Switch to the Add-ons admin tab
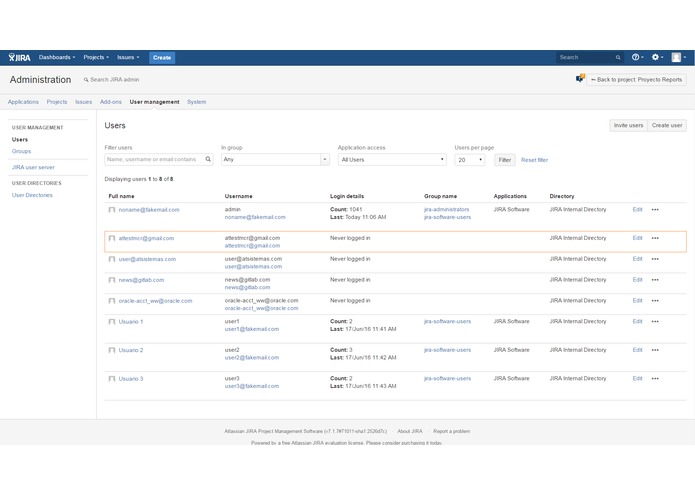Viewport: 695px width, 494px height. [110, 102]
